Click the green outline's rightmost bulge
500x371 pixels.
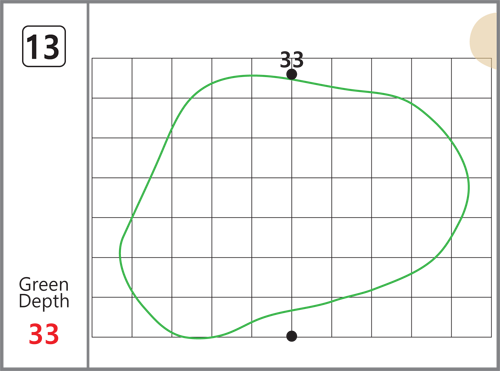[x=469, y=187]
